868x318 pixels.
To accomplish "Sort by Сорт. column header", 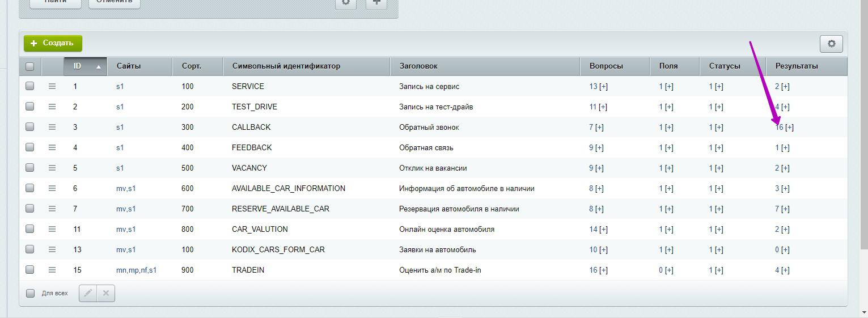I will pyautogui.click(x=198, y=66).
